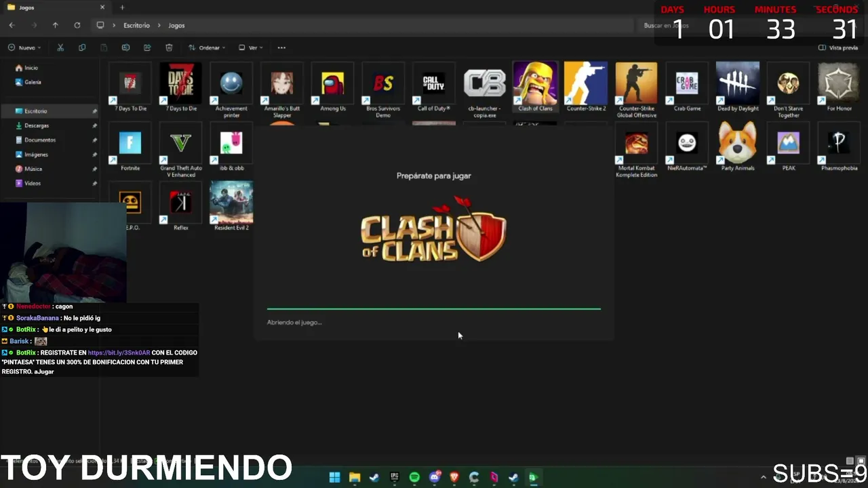Screen dimensions: 868x488
Task: Open File Explorer from the taskbar
Action: [354, 477]
